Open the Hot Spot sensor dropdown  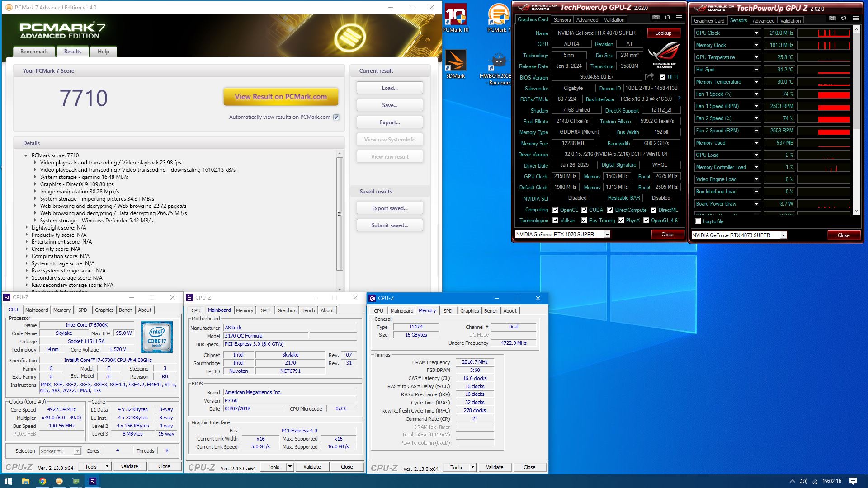756,70
